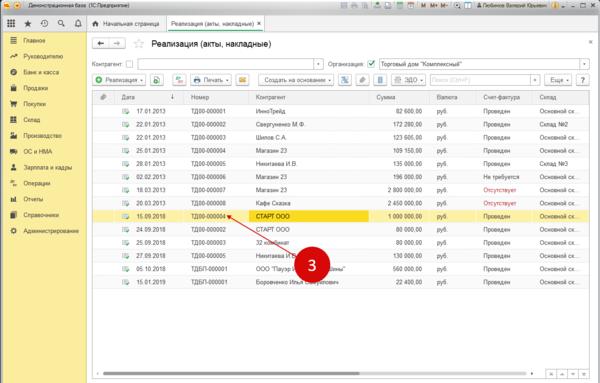Open notifications bell icon
600x383 pixels.
point(78,24)
